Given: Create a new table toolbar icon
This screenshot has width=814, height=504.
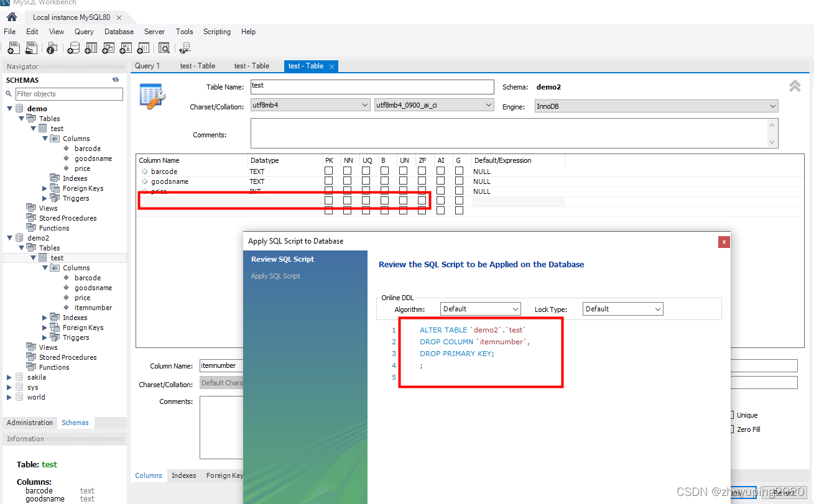Looking at the screenshot, I should [91, 47].
